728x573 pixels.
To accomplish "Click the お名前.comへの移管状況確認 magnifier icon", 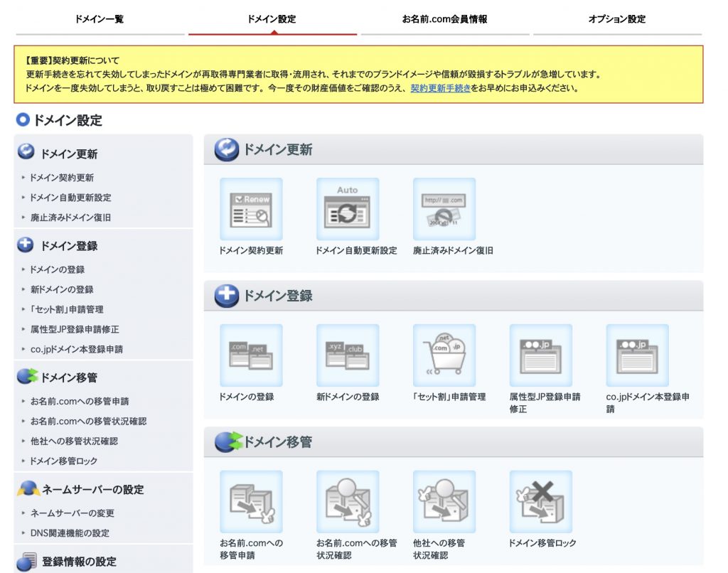I will [348, 501].
